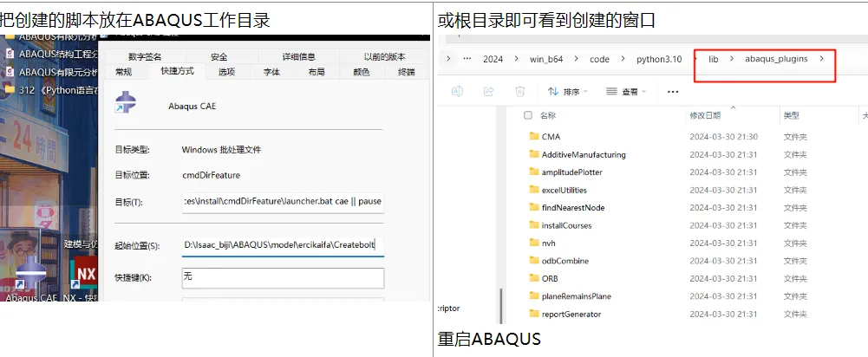Go to win_b64 in the address breadcrumb

coord(546,59)
